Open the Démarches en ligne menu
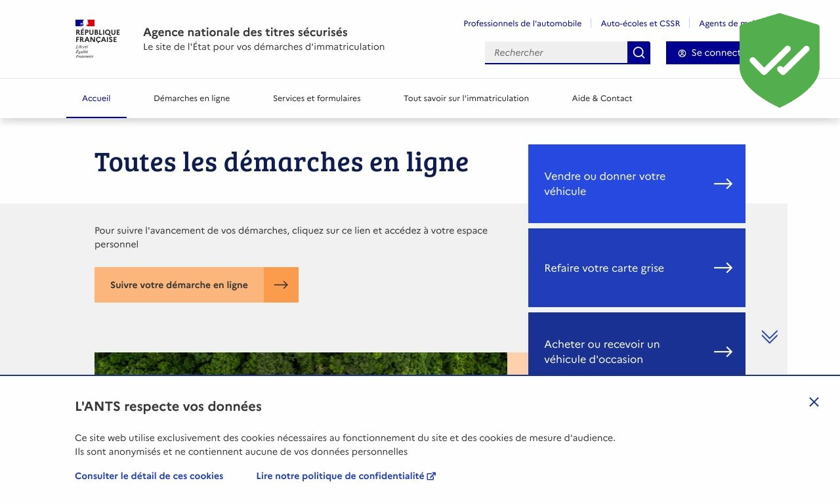The image size is (840, 504). coord(192,98)
